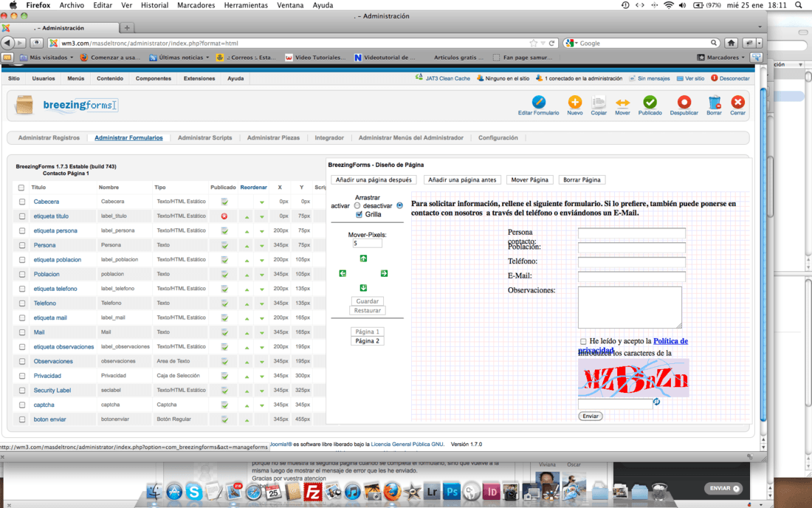Click the Borrar Página button

(x=582, y=179)
